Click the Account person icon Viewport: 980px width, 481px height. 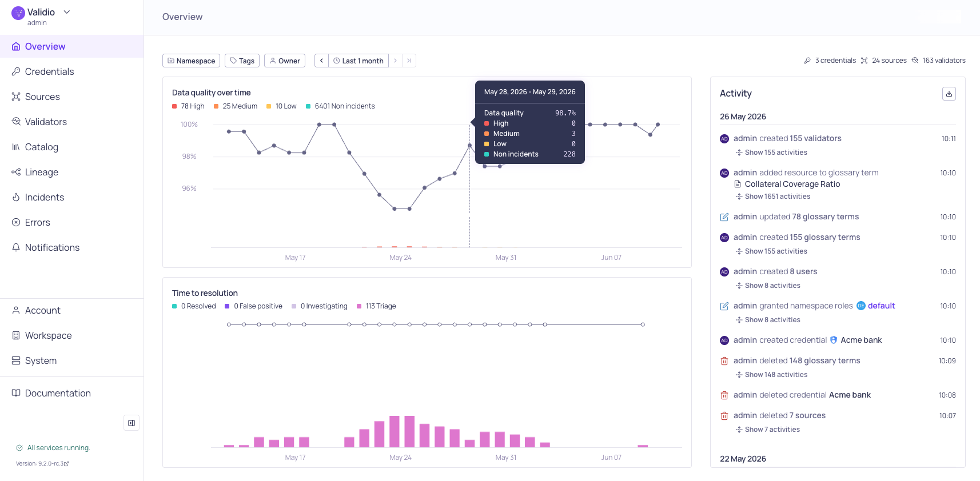pos(16,310)
